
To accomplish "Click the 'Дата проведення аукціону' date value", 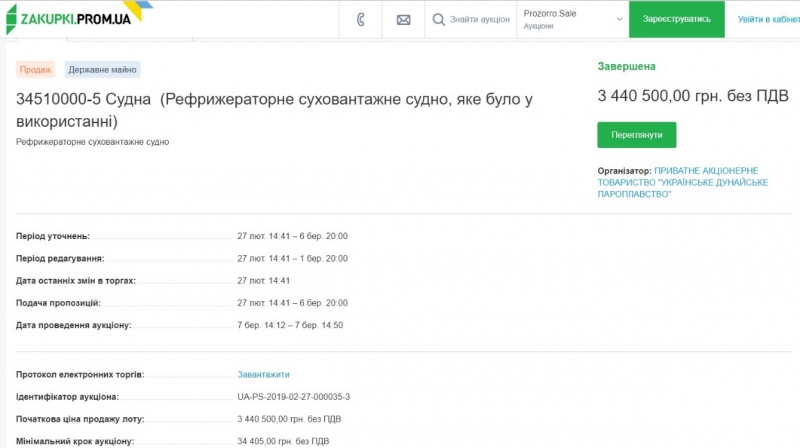I will (x=289, y=325).
